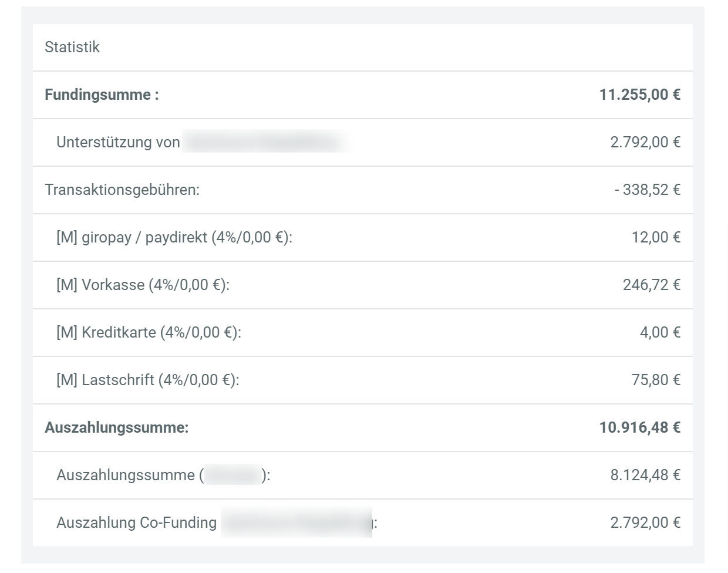Click the 12,00 € giropay fee amount
Screen dimensions: 728x573
[656, 237]
